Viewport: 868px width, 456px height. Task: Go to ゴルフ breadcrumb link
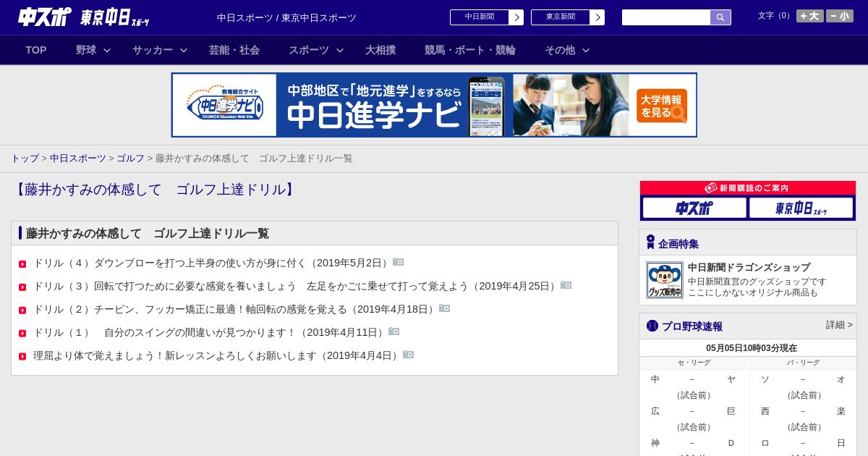point(131,159)
